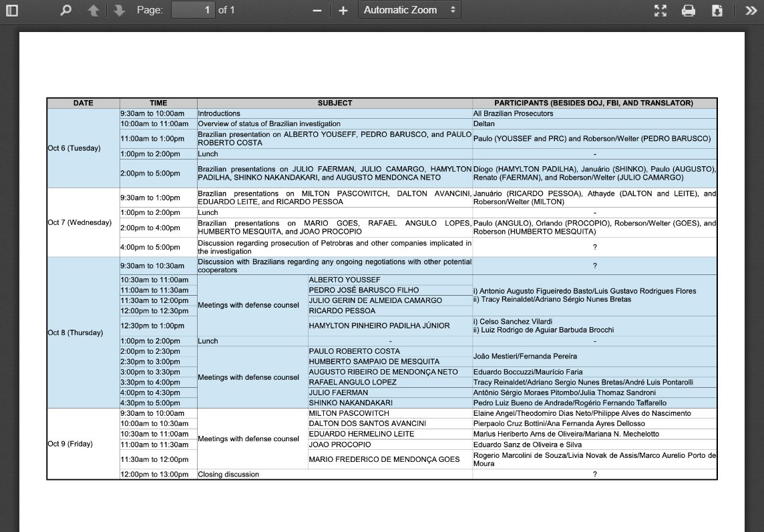Click the page number input field
Image resolution: width=764 pixels, height=532 pixels.
[x=193, y=10]
